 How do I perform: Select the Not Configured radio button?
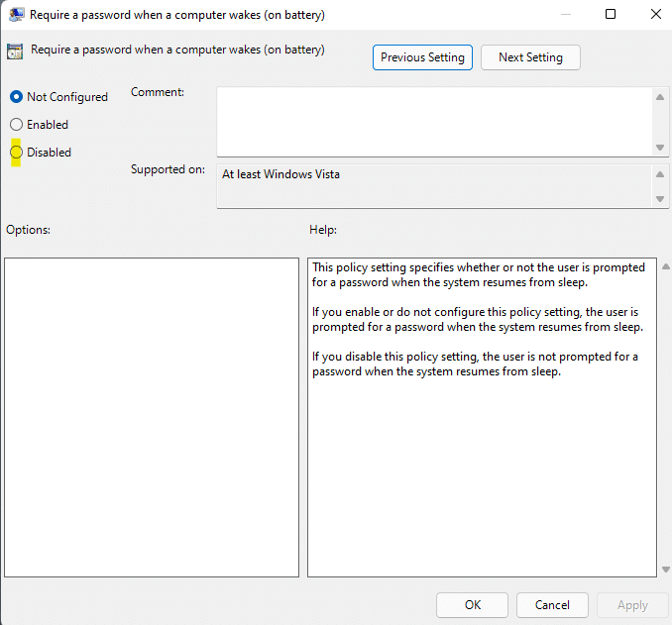pyautogui.click(x=16, y=97)
